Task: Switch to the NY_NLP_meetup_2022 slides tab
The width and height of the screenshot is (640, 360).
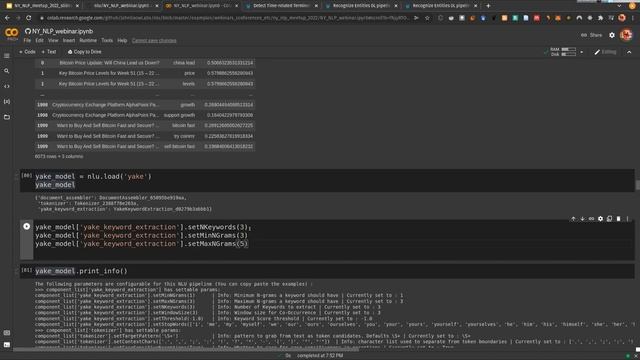Action: 41,6
